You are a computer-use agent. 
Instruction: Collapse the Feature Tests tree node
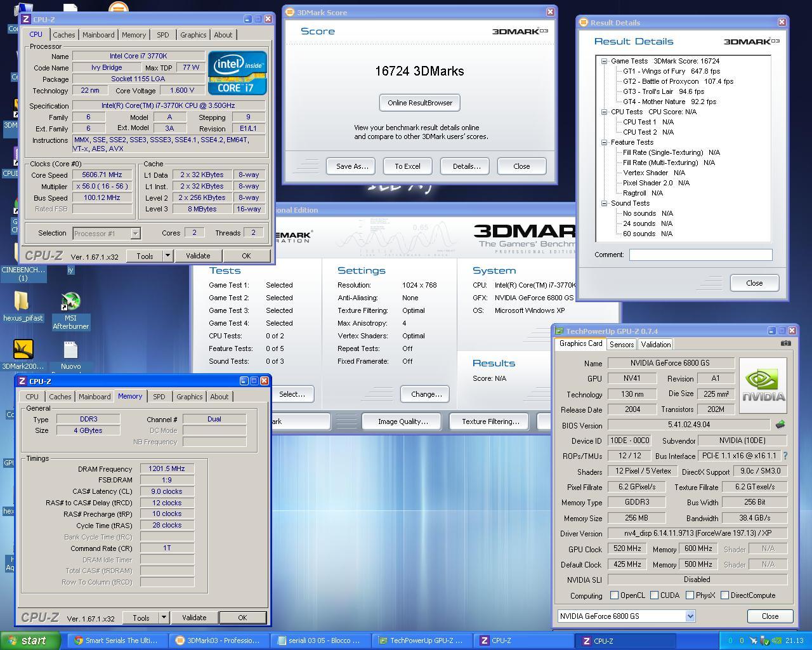click(x=604, y=143)
